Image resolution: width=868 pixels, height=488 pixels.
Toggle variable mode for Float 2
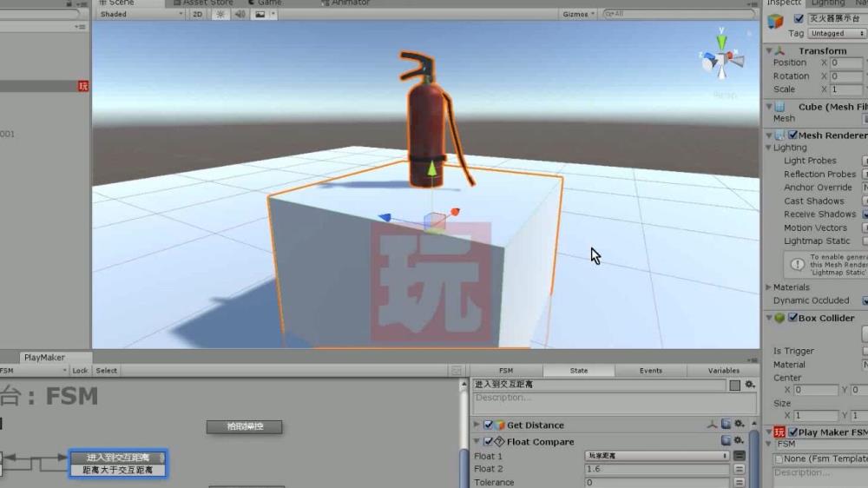(x=739, y=469)
